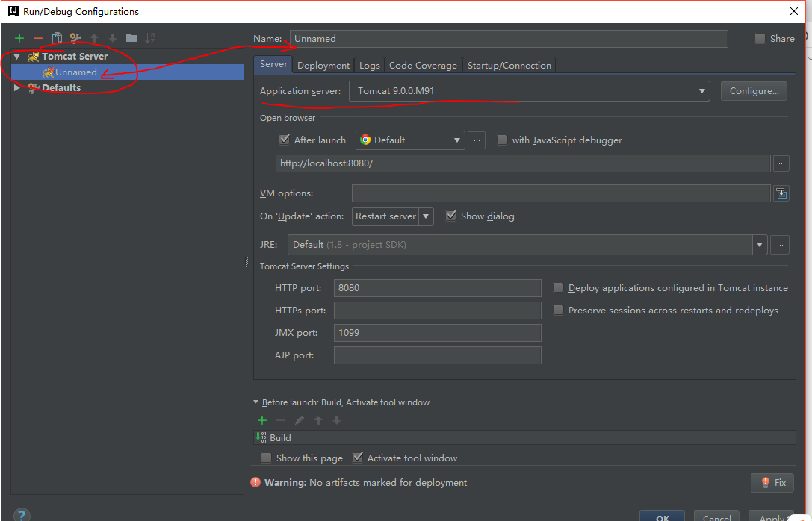812x521 pixels.
Task: Remove selected configuration with red minus icon
Action: click(x=38, y=38)
